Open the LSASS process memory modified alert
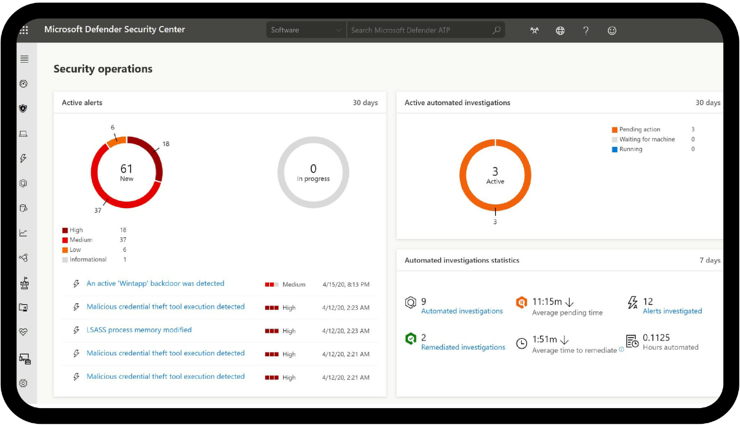This screenshot has width=740, height=425. [x=139, y=330]
